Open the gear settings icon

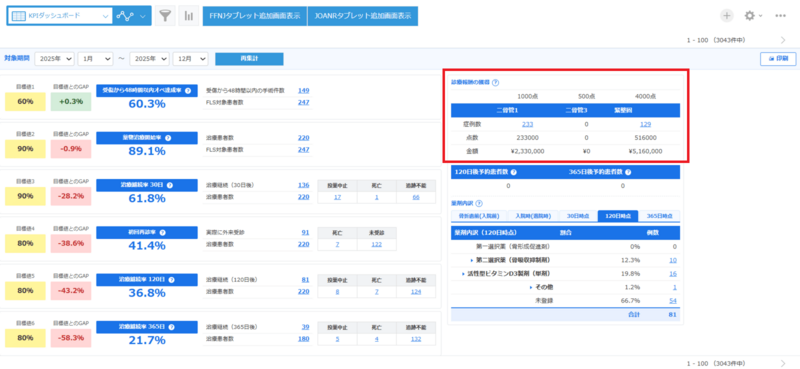tap(749, 16)
